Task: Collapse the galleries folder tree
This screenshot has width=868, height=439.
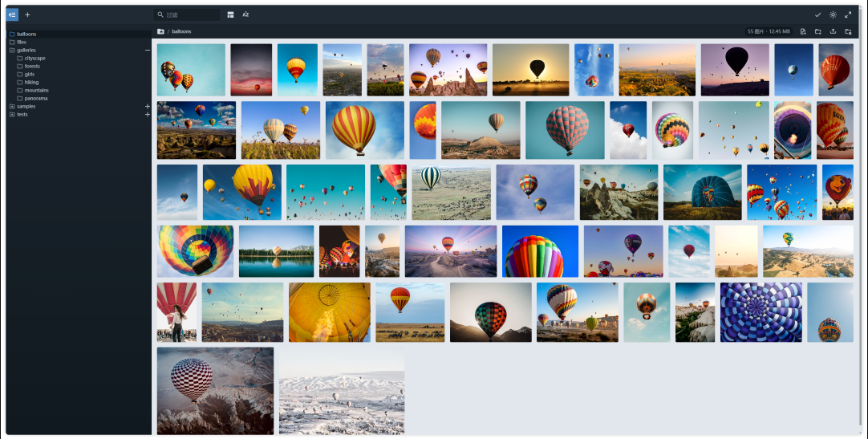Action: (x=148, y=51)
